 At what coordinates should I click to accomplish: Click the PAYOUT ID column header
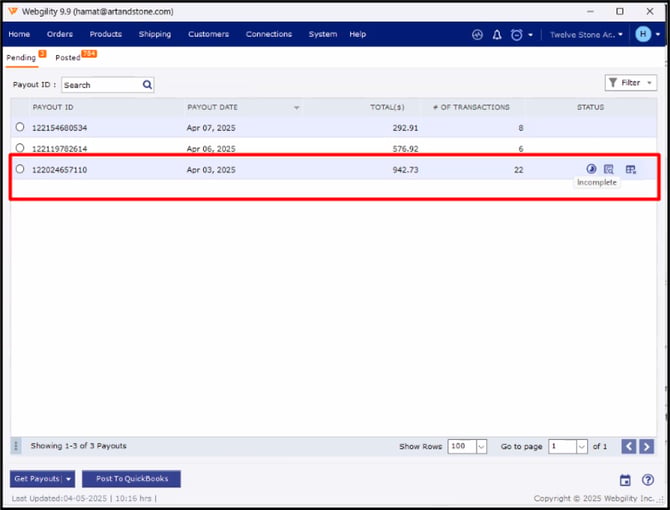[53, 107]
